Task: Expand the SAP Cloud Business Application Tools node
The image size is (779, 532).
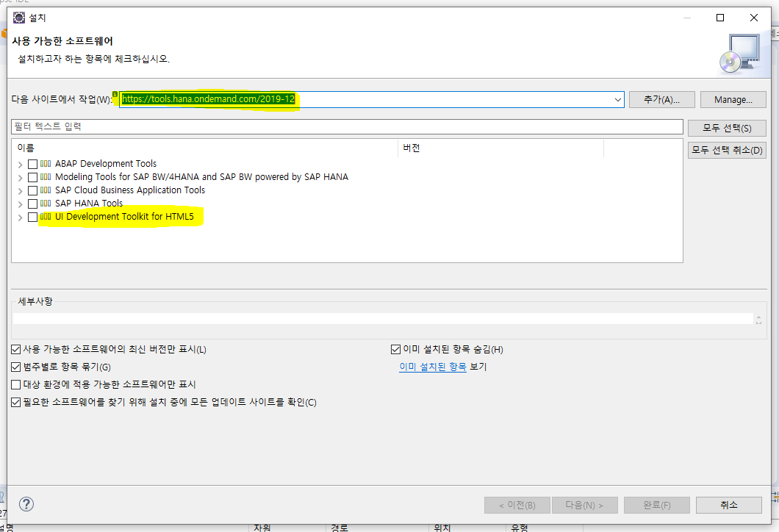Action: point(21,191)
